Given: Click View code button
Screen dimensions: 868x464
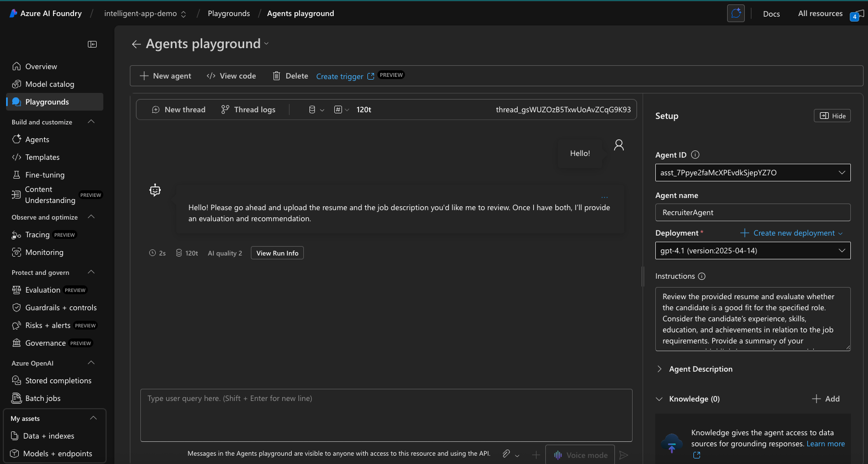Looking at the screenshot, I should click(x=231, y=76).
